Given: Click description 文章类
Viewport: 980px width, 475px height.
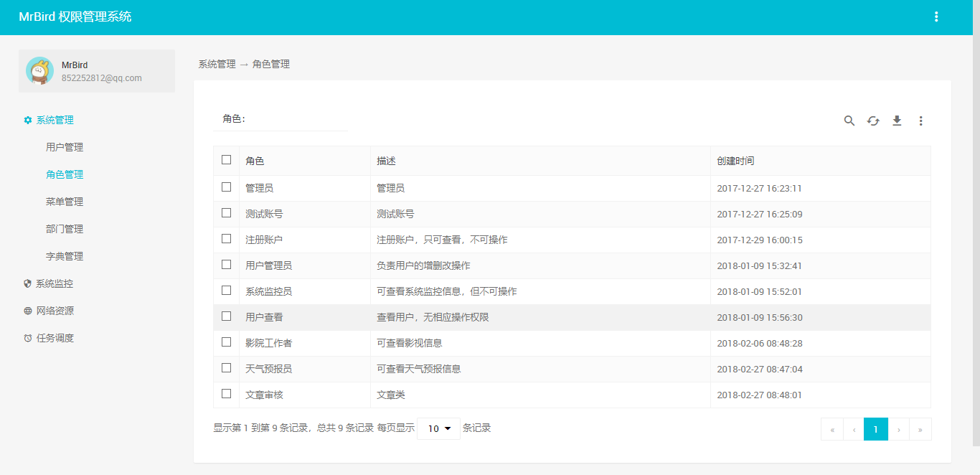Looking at the screenshot, I should 391,395.
